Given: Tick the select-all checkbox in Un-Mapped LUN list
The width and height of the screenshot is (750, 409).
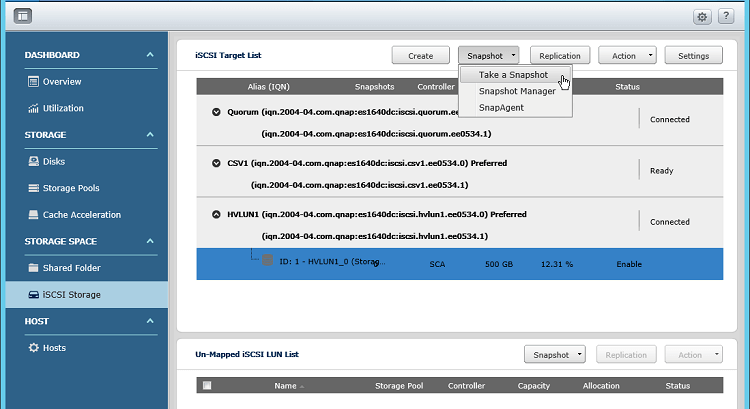Looking at the screenshot, I should click(x=207, y=385).
